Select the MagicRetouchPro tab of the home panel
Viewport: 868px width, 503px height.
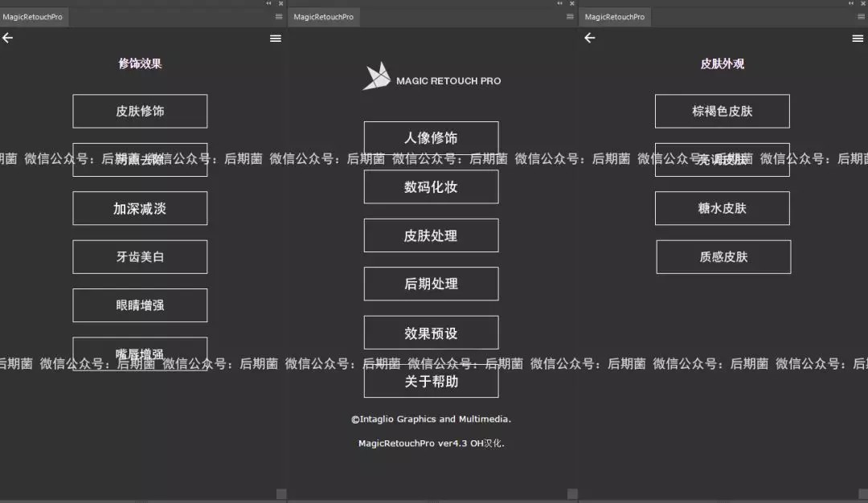pyautogui.click(x=324, y=17)
